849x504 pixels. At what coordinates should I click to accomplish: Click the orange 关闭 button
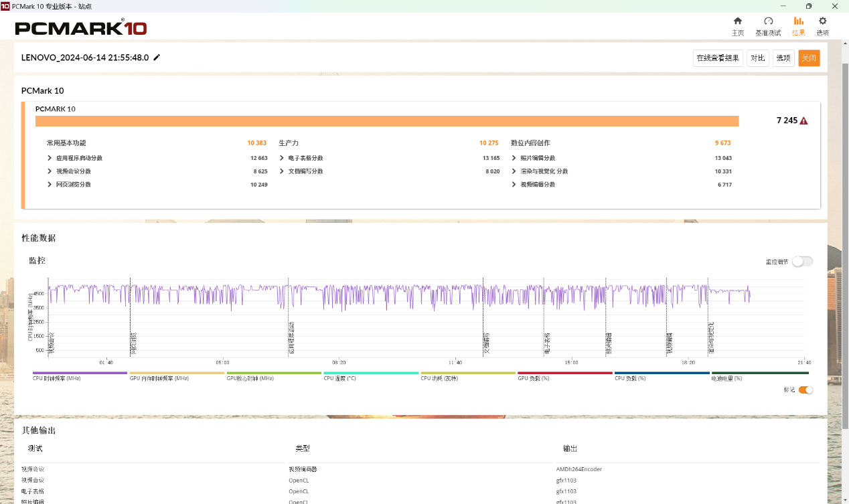click(809, 58)
